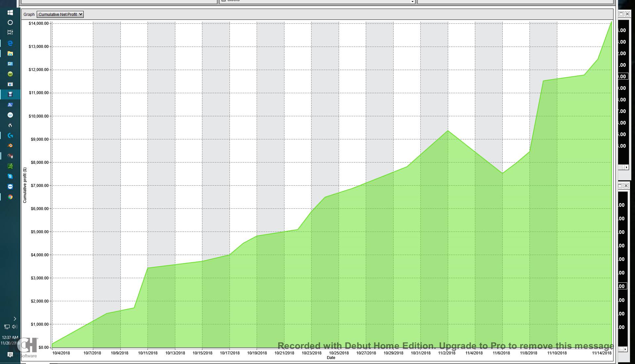Click the lower right panel's scroll-right arrow
The image size is (635, 364).
pyautogui.click(x=625, y=349)
